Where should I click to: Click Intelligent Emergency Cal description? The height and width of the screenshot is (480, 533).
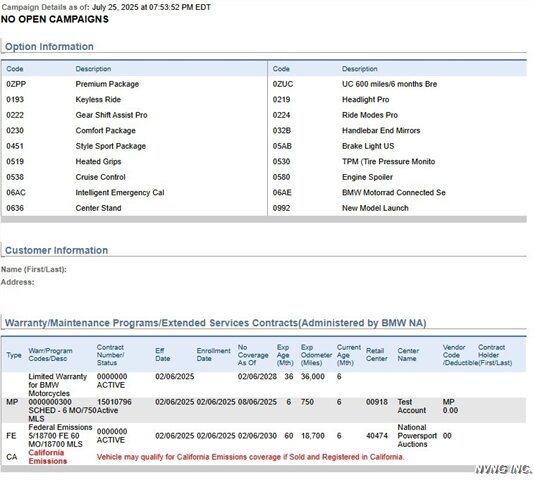120,192
